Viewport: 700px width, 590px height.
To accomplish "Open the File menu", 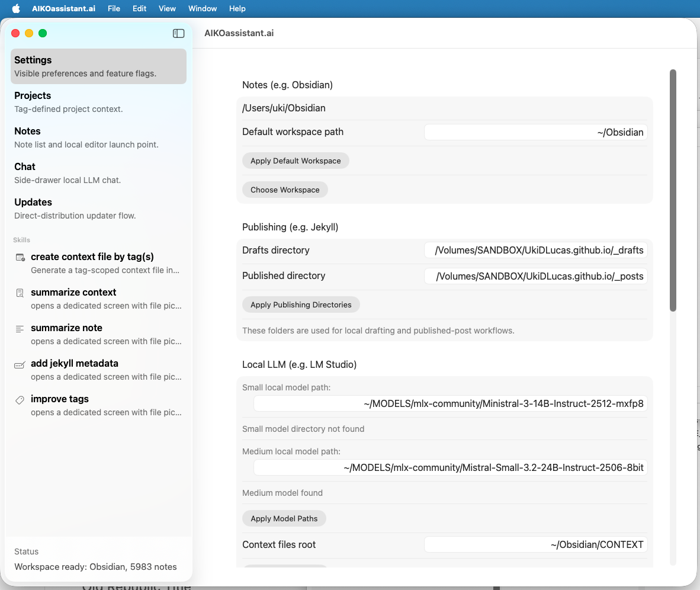I will (x=114, y=8).
